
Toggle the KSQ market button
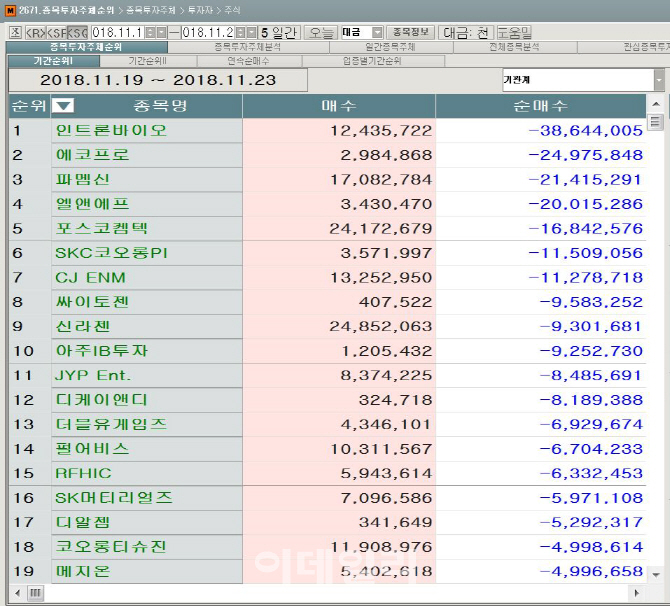(77, 32)
